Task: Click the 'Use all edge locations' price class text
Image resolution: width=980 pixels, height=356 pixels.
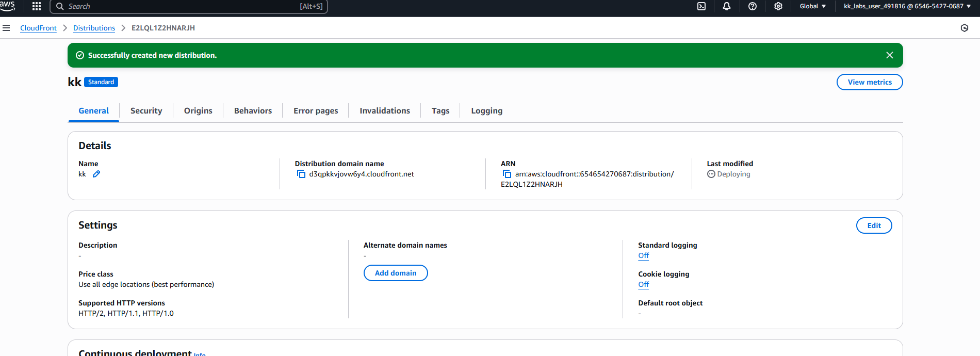Action: 146,284
